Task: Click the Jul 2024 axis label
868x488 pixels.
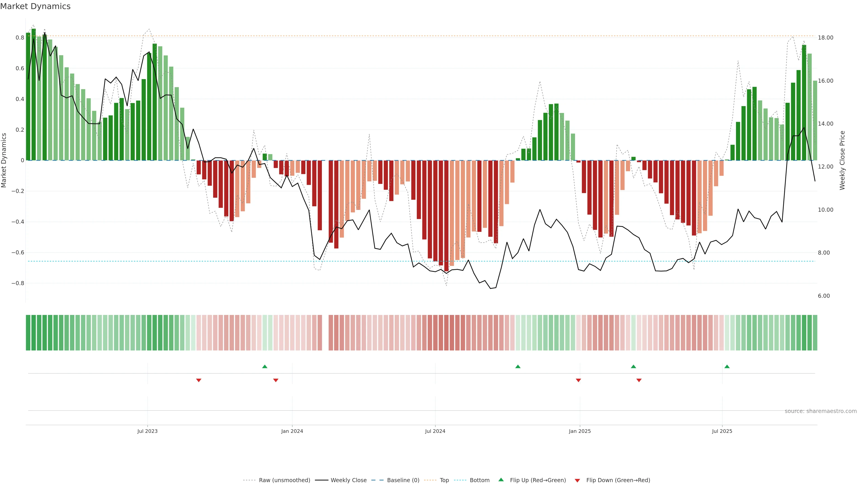Action: point(435,431)
